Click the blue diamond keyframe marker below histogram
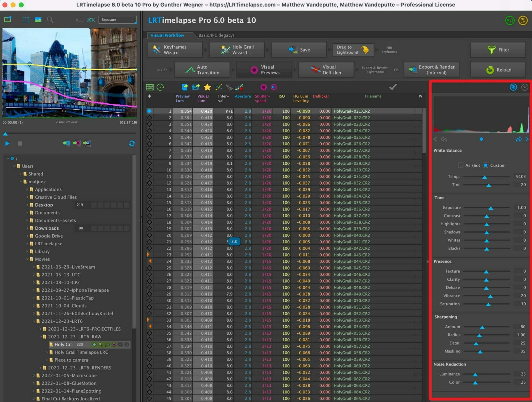Screen dimensions: 532x402 click(481, 139)
